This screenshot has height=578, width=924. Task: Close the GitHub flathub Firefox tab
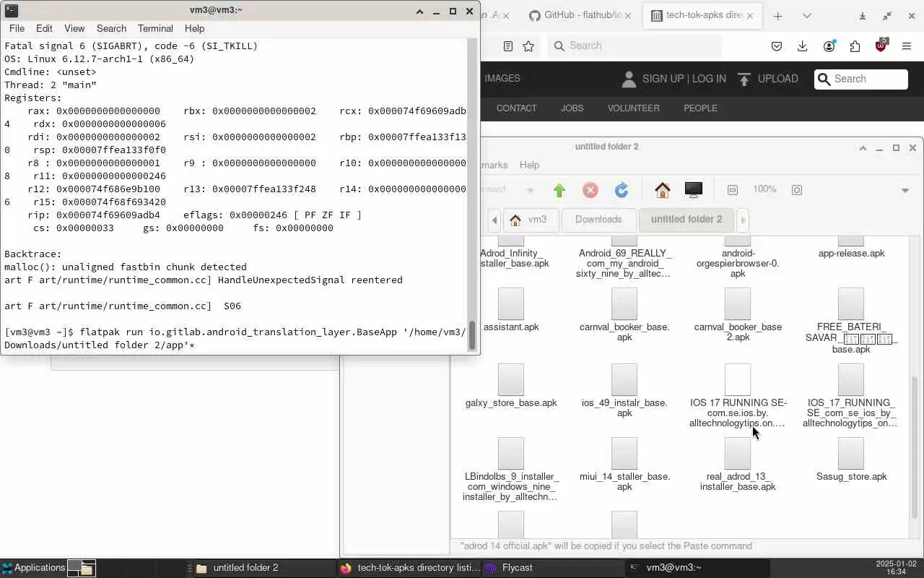coord(627,15)
